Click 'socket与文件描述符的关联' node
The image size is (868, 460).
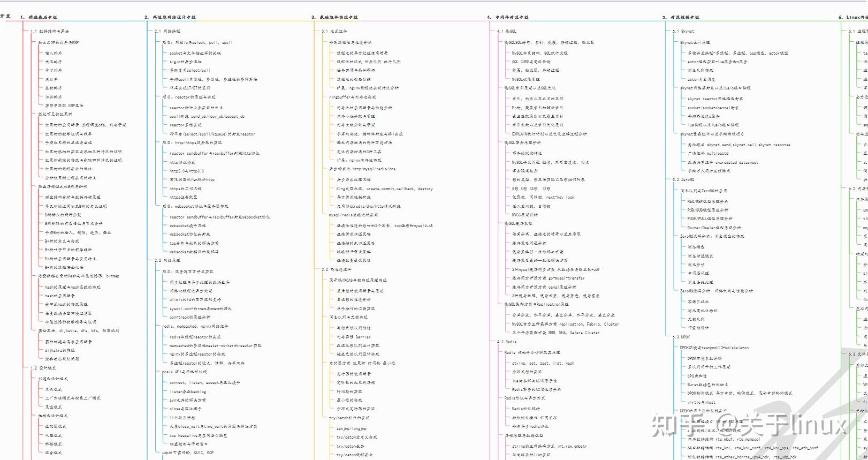195,53
